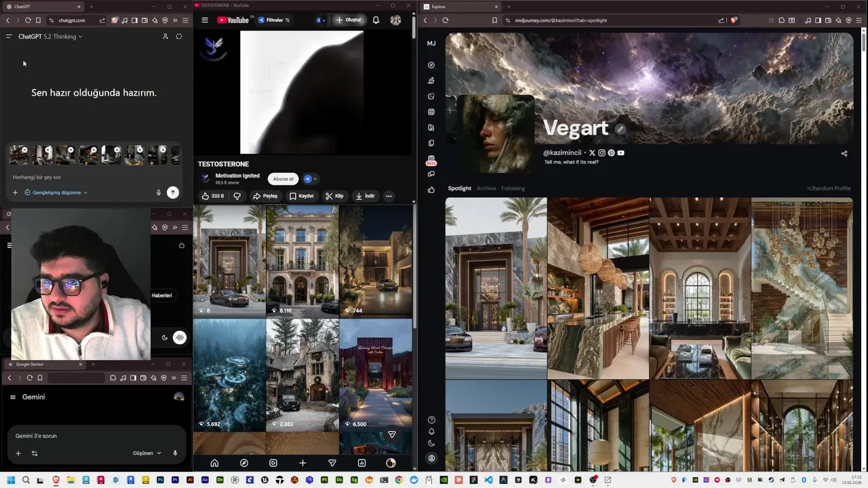Click the Midjourney Organize grid sidebar icon
This screenshot has width=868, height=488.
coord(431,112)
